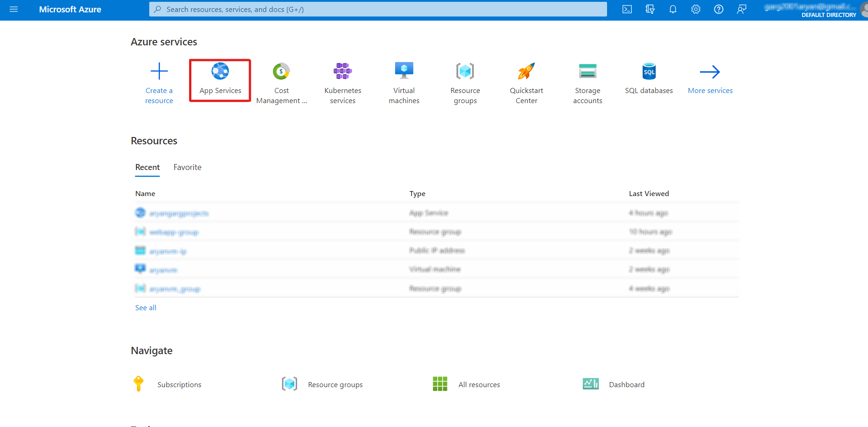Click the More services arrow icon
868x427 pixels.
(710, 71)
